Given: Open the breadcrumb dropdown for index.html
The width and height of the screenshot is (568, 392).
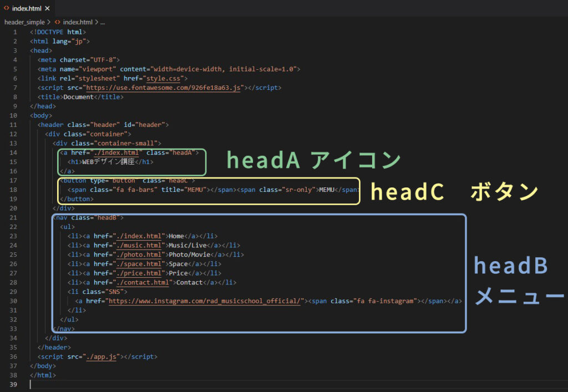Looking at the screenshot, I should coord(78,22).
